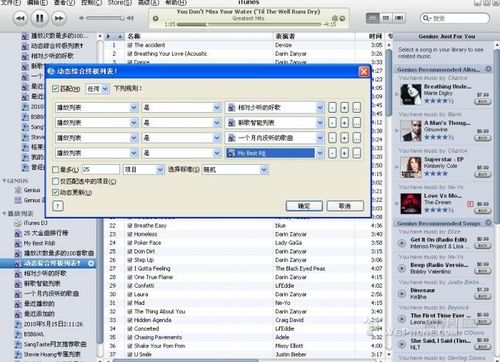Toggle the 匹配 rules checkbox in dialog
Viewport: 500px width, 362px height.
[56, 89]
